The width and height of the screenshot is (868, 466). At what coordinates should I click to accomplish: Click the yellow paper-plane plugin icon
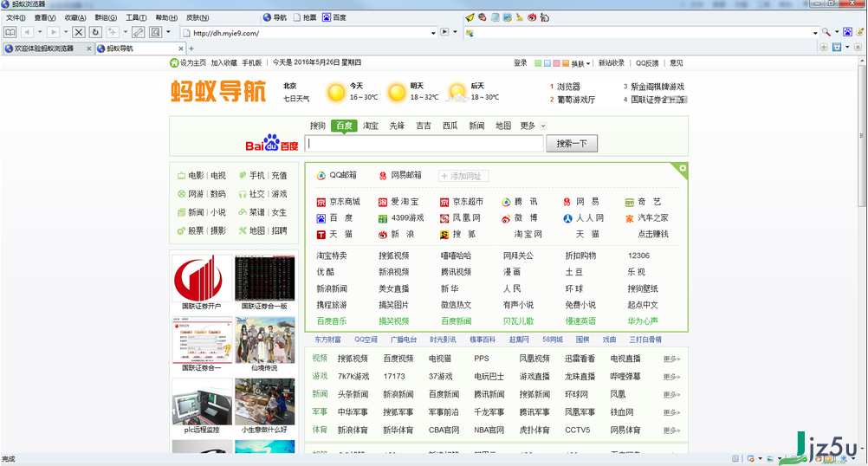(x=470, y=17)
